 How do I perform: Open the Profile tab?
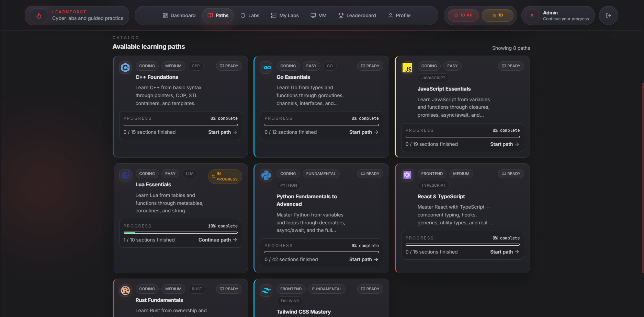pos(399,15)
